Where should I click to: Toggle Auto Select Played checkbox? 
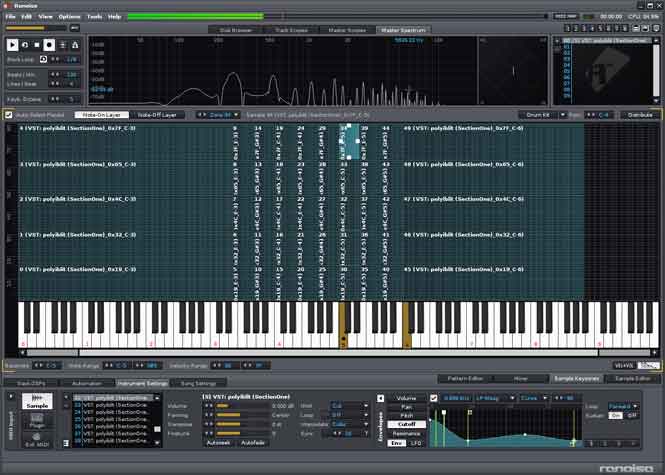tap(8, 115)
